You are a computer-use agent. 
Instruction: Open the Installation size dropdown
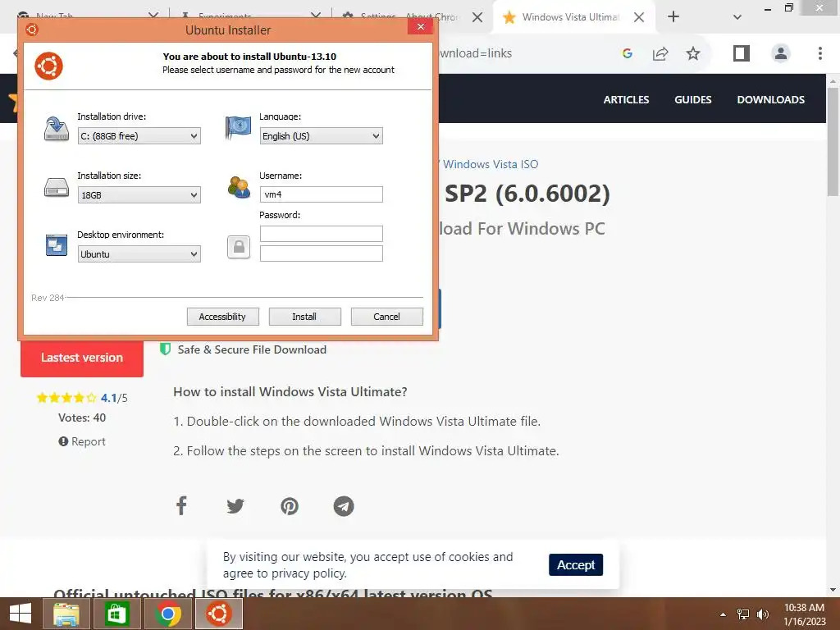(x=139, y=195)
